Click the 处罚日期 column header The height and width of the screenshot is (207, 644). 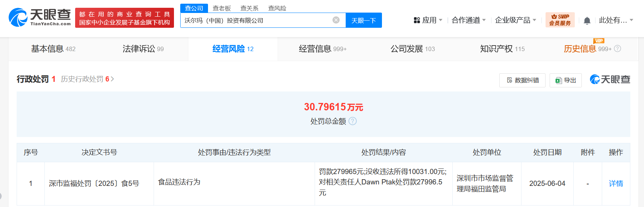[547, 152]
